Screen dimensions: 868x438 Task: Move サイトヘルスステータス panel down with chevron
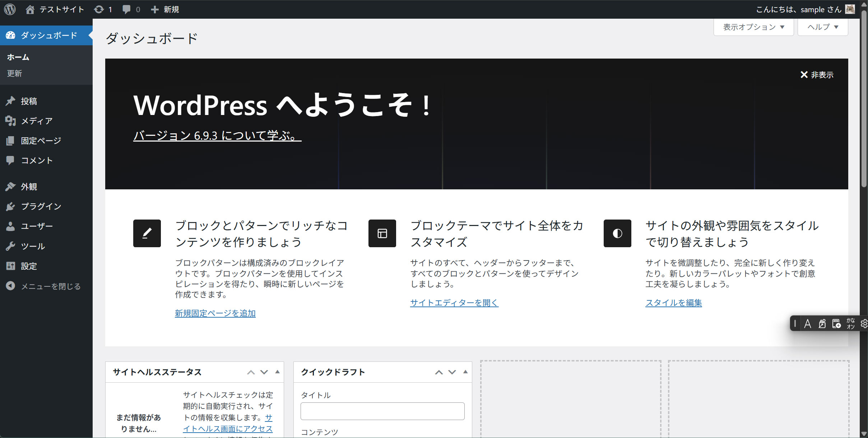(x=264, y=372)
